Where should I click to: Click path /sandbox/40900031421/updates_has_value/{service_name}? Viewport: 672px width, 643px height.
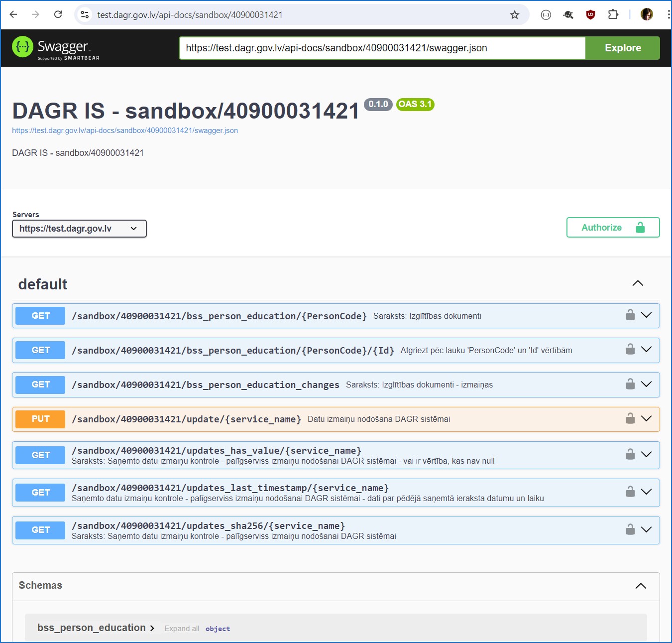pyautogui.click(x=217, y=450)
